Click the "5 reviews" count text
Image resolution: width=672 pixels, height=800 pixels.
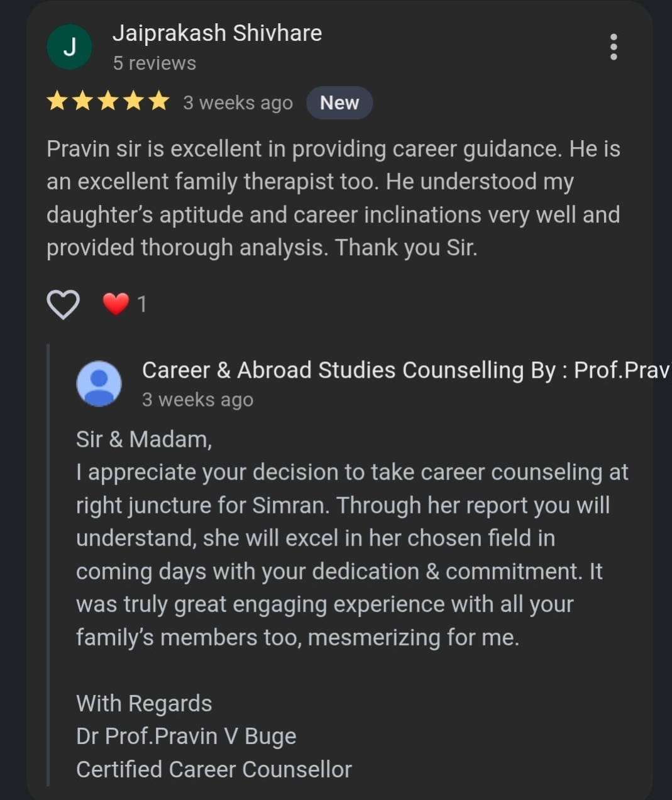coord(155,63)
